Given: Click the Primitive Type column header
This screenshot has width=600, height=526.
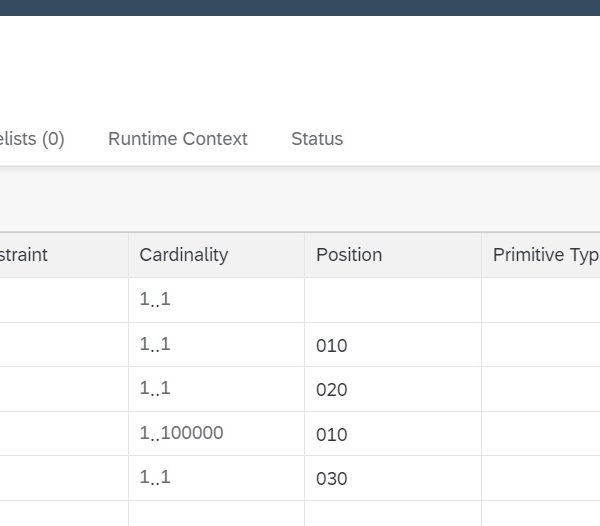Looking at the screenshot, I should coord(545,255).
